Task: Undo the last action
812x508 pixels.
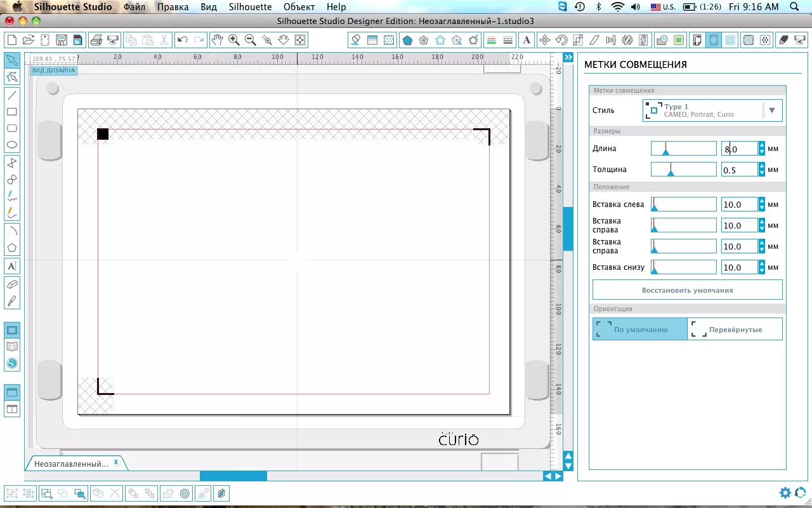Action: pos(183,40)
